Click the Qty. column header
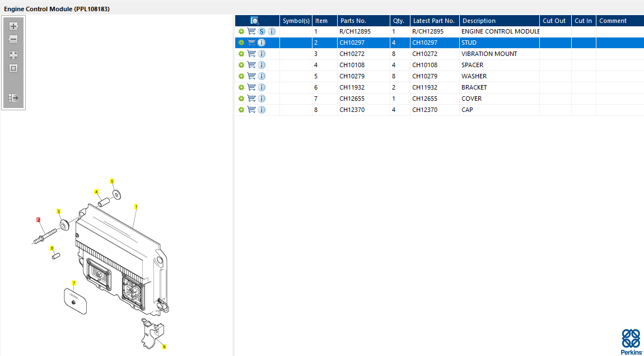 pos(398,21)
